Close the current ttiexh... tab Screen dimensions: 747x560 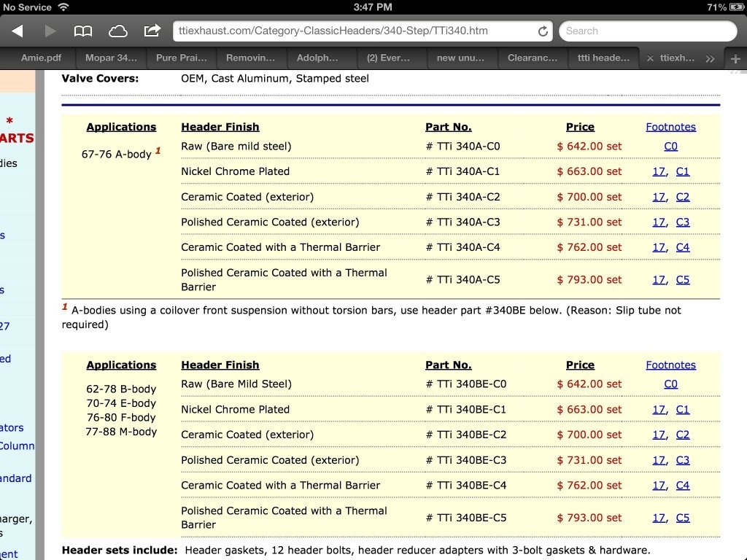(x=650, y=58)
